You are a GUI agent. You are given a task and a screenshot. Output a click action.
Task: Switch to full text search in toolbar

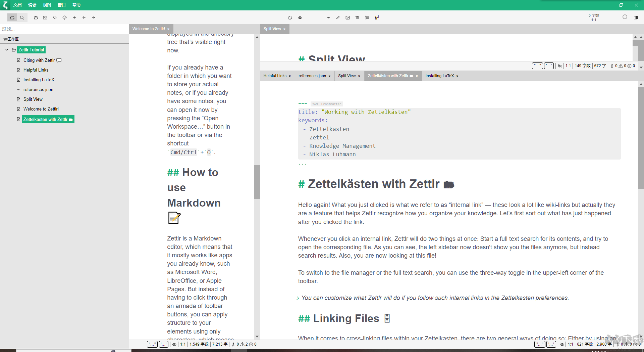[22, 17]
